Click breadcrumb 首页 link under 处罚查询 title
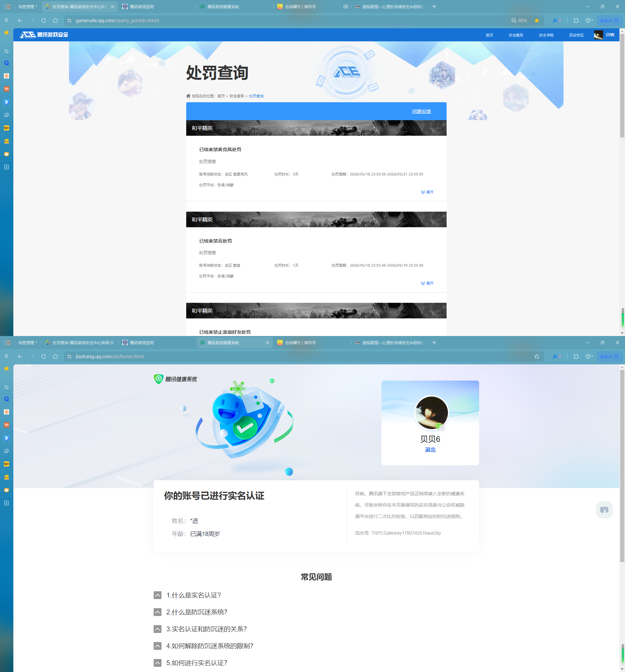The height and width of the screenshot is (672, 625). point(221,96)
